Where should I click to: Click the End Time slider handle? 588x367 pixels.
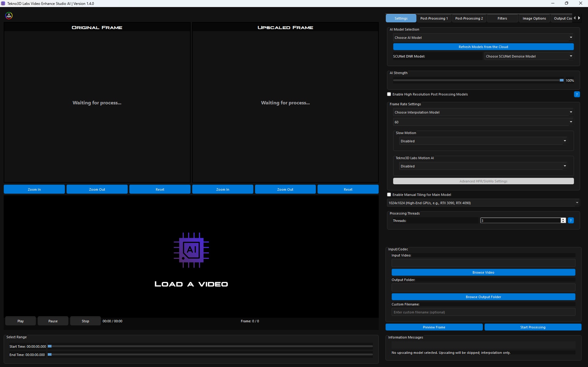click(x=50, y=354)
